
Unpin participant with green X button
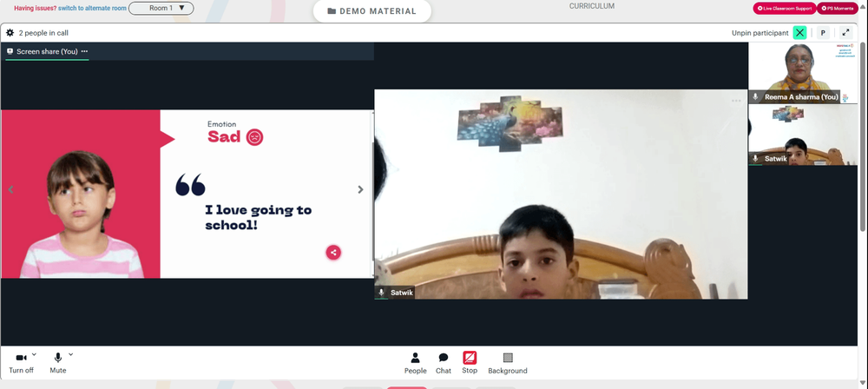pos(800,33)
